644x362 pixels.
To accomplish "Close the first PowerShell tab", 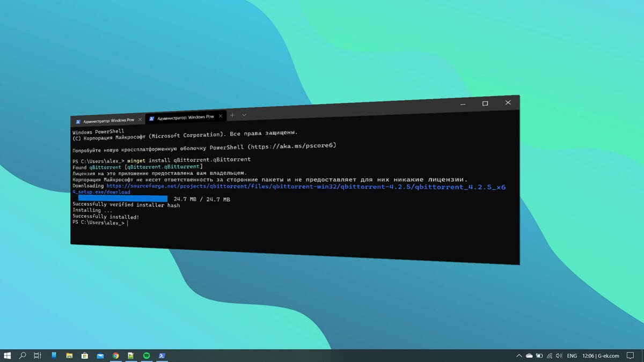I will tap(140, 119).
